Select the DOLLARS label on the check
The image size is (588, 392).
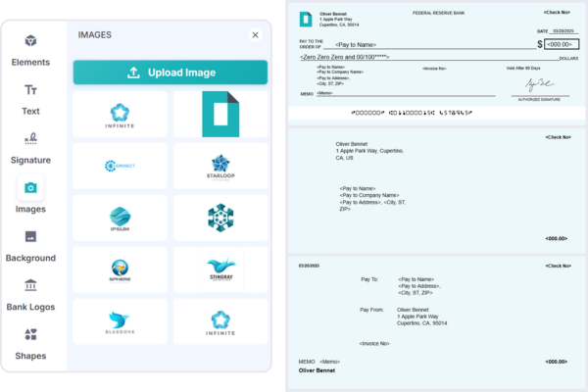point(568,59)
